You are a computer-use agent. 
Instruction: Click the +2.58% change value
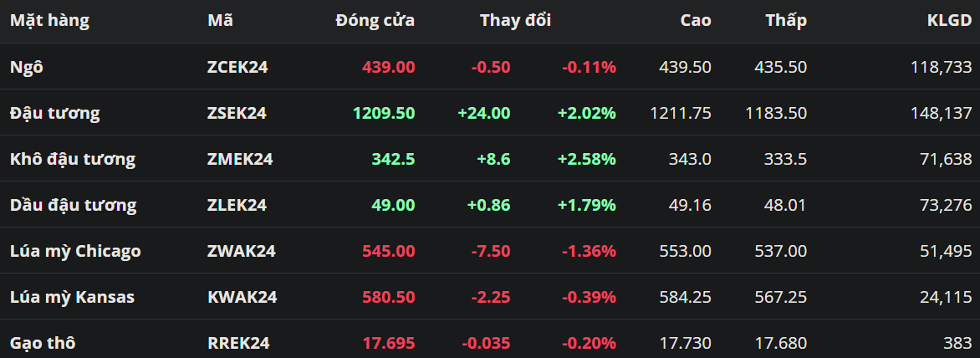589,159
